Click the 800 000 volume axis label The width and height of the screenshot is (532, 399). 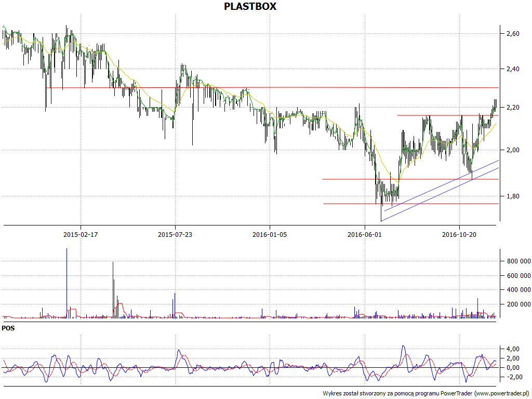(x=519, y=261)
